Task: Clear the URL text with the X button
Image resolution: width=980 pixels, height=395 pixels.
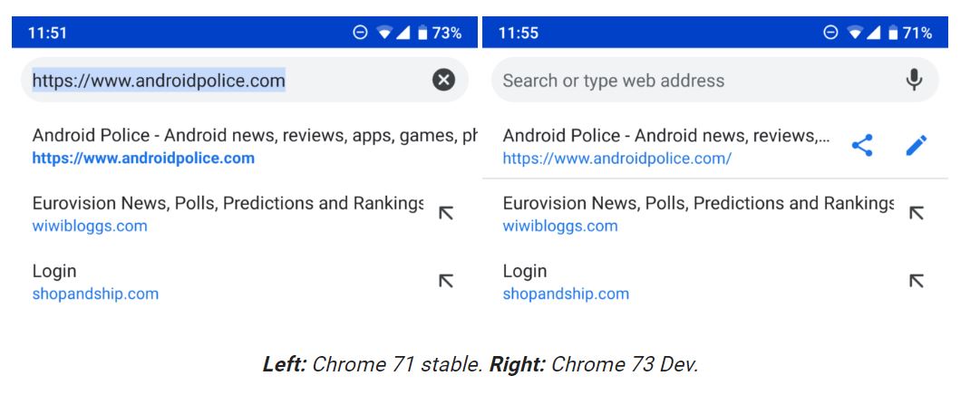Action: [x=443, y=81]
